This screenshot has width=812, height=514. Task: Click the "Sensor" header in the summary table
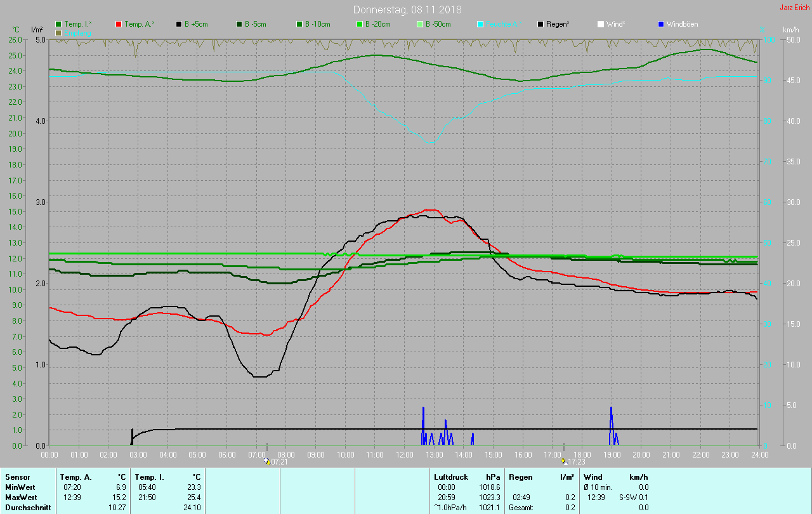(x=17, y=477)
